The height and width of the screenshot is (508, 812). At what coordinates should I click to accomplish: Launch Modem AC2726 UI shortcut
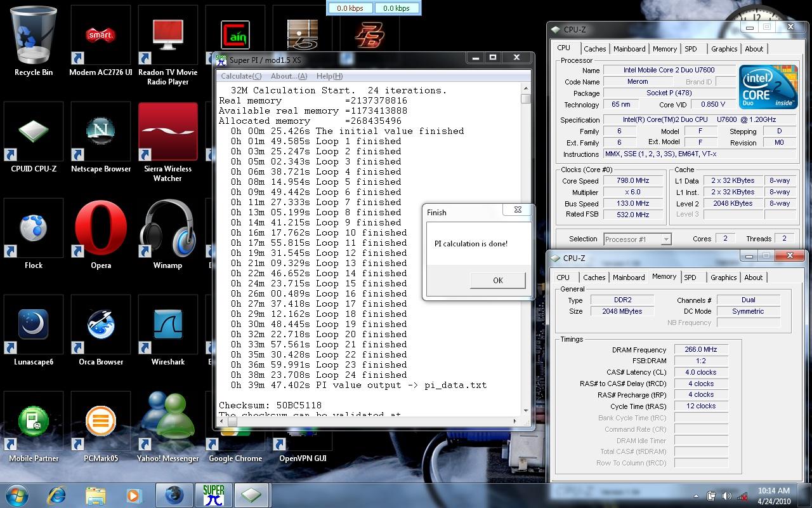click(x=101, y=41)
